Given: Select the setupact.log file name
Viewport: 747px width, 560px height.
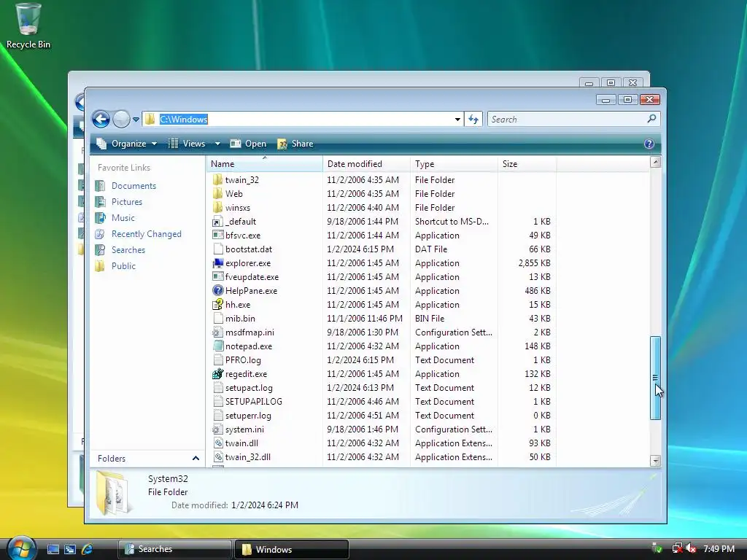Looking at the screenshot, I should click(249, 388).
